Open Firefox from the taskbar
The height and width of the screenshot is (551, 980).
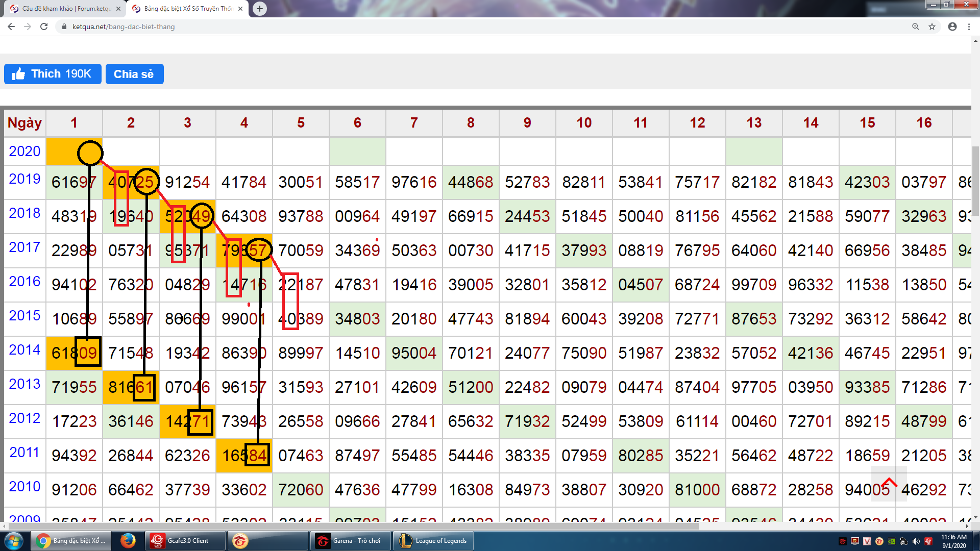(x=128, y=540)
